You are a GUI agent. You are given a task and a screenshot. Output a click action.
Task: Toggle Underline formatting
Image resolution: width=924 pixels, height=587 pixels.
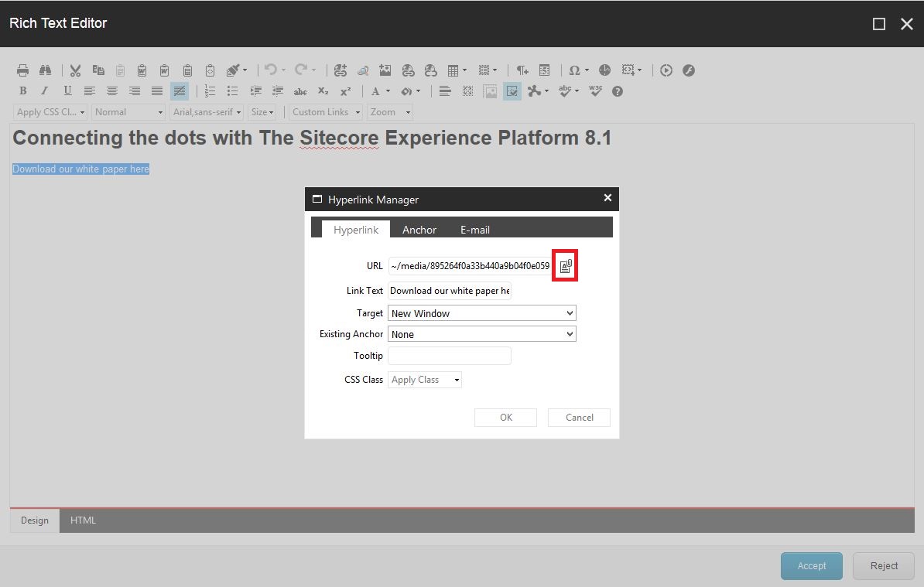pyautogui.click(x=67, y=90)
